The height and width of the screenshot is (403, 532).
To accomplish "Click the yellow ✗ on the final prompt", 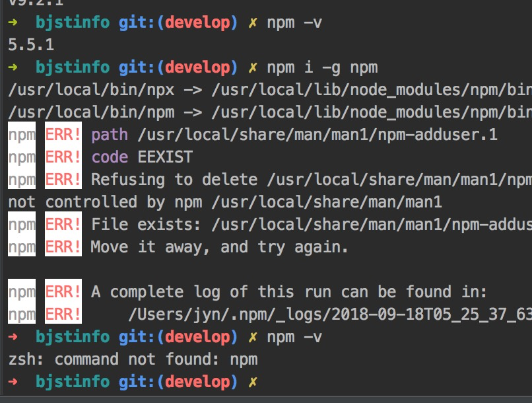I will click(253, 383).
